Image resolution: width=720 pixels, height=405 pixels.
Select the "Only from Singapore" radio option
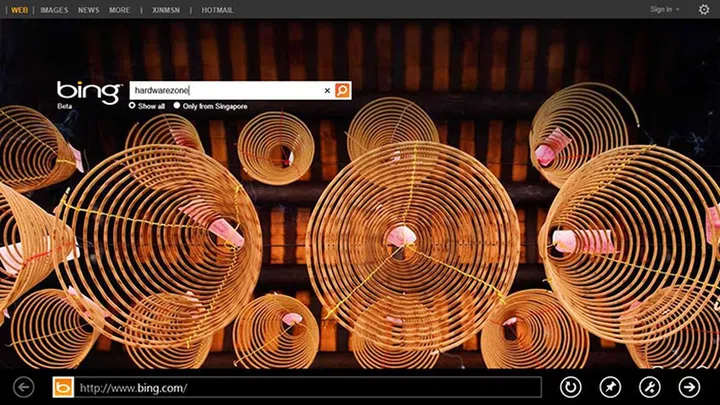click(177, 105)
